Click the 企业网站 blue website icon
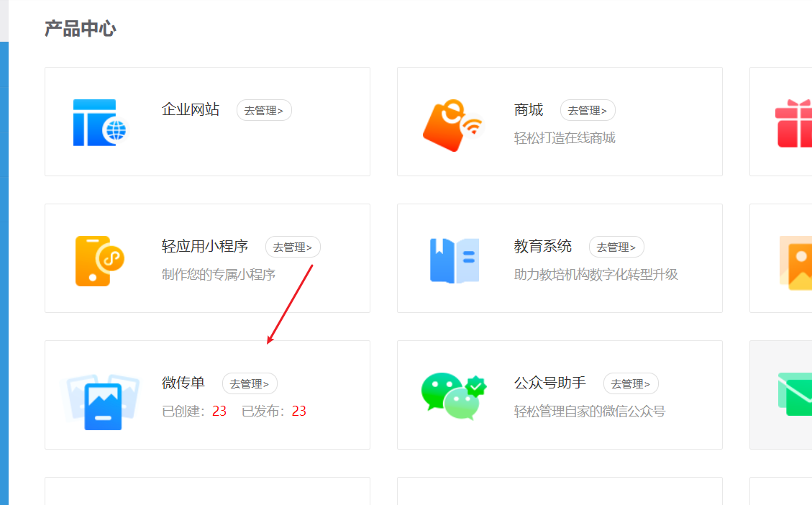 tap(99, 123)
